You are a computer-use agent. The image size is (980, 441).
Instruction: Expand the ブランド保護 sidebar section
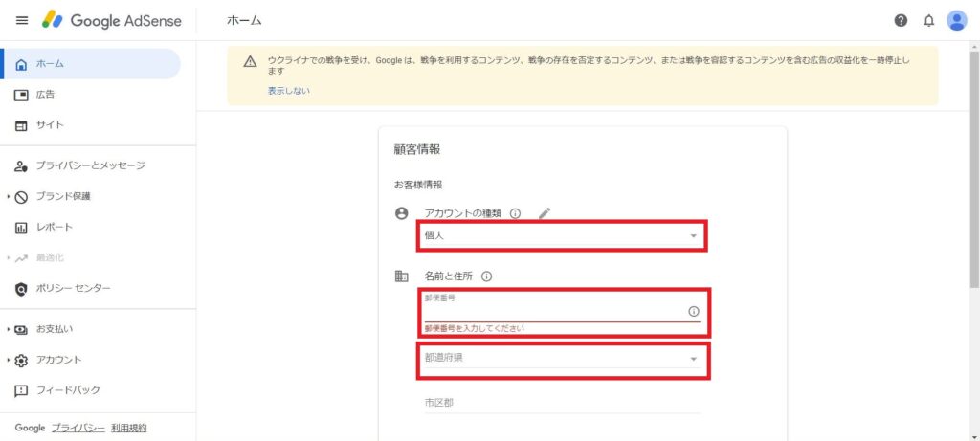[9, 197]
